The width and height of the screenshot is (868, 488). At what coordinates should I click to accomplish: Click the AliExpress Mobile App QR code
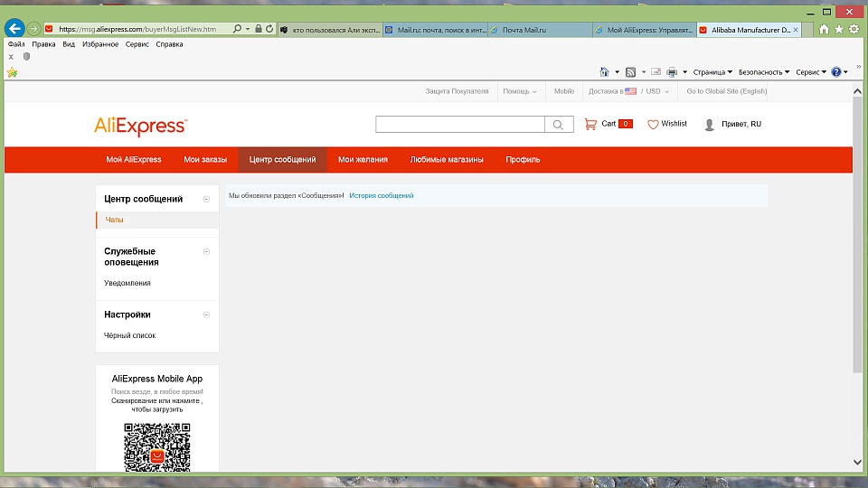coord(157,447)
